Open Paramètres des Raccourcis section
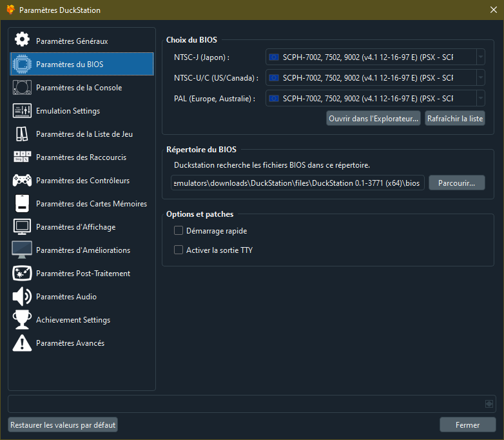The image size is (504, 440). [x=81, y=157]
